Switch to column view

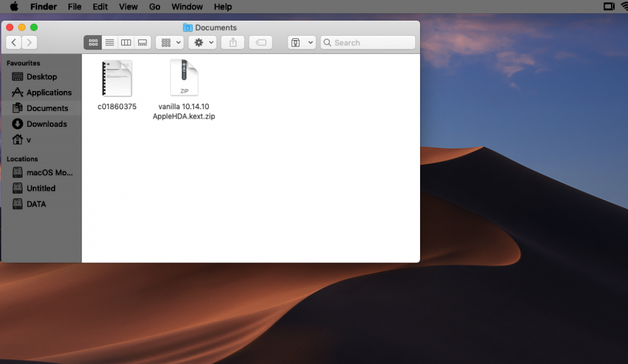[x=126, y=43]
